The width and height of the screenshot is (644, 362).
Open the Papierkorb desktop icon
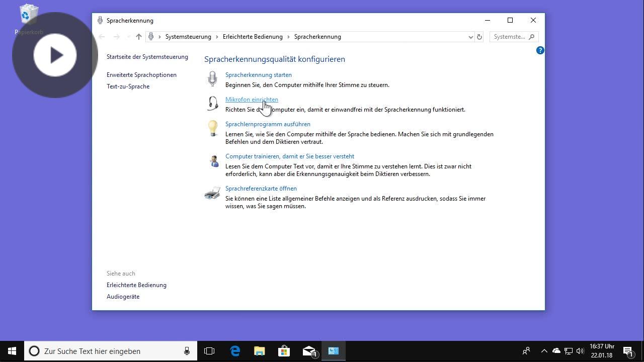click(x=29, y=19)
